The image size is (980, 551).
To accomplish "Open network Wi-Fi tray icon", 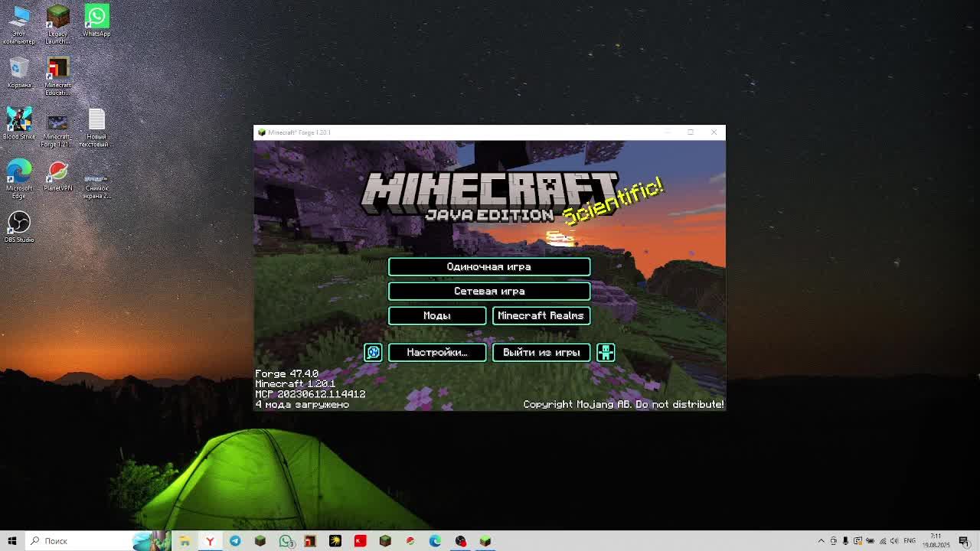I will 883,541.
